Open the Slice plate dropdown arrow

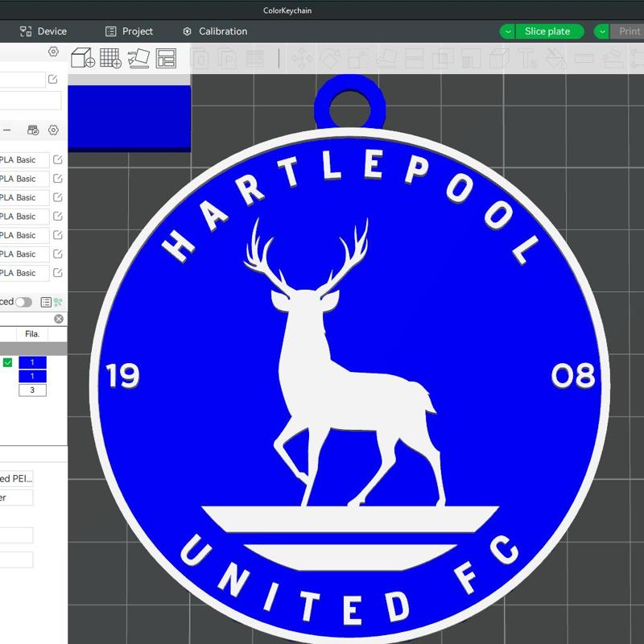(507, 31)
